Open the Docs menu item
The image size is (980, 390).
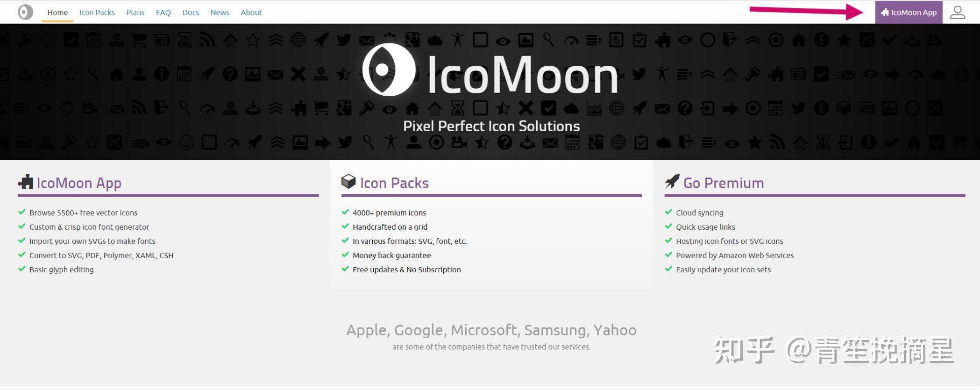pos(191,13)
